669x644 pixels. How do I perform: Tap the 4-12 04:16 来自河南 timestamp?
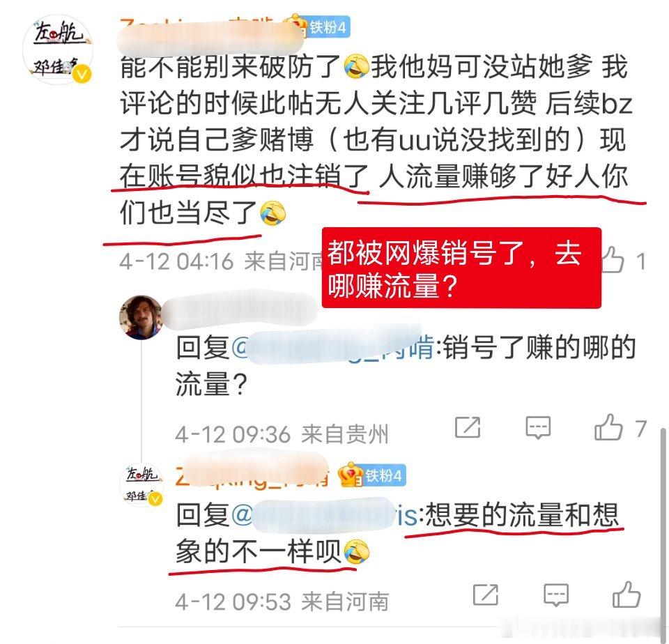click(221, 261)
